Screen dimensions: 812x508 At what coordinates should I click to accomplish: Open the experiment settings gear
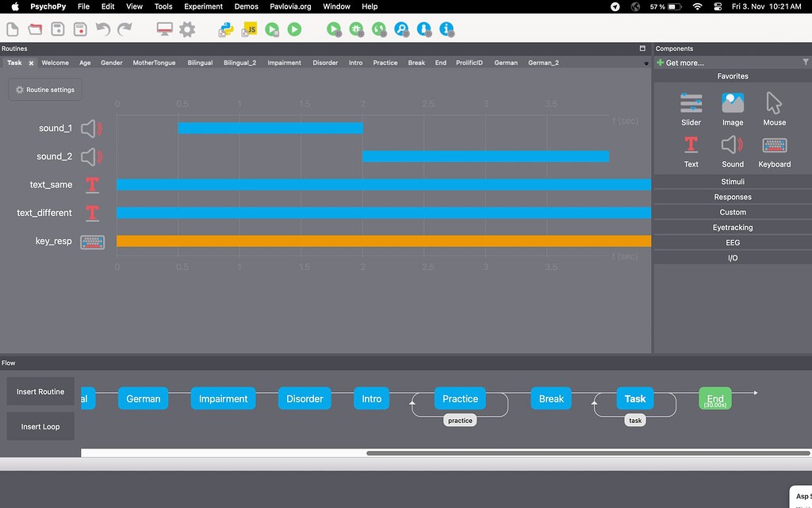(186, 29)
